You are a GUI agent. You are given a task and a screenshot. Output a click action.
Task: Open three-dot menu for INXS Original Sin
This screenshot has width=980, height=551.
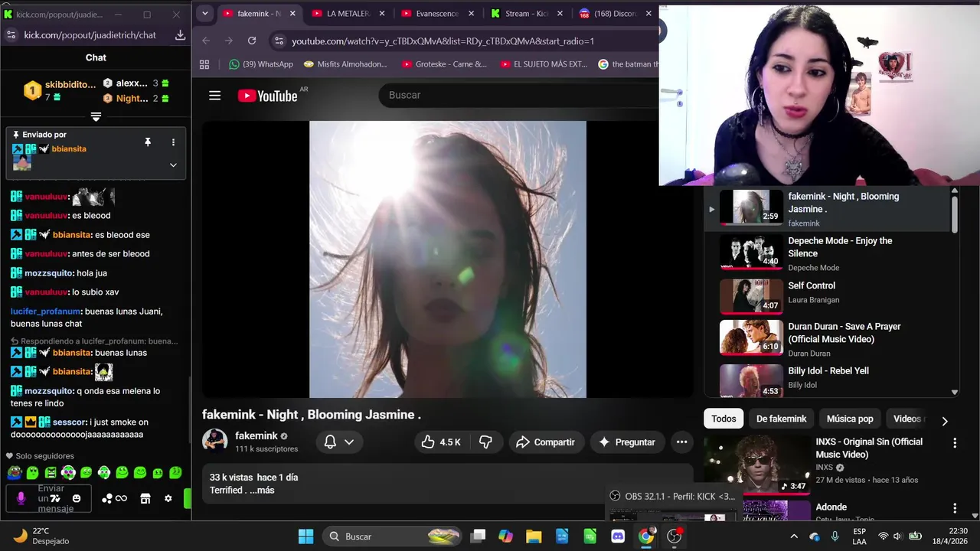pyautogui.click(x=955, y=443)
